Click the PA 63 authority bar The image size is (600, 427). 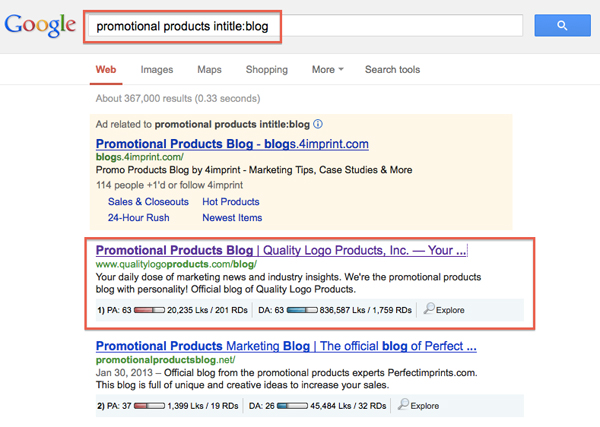(x=148, y=310)
